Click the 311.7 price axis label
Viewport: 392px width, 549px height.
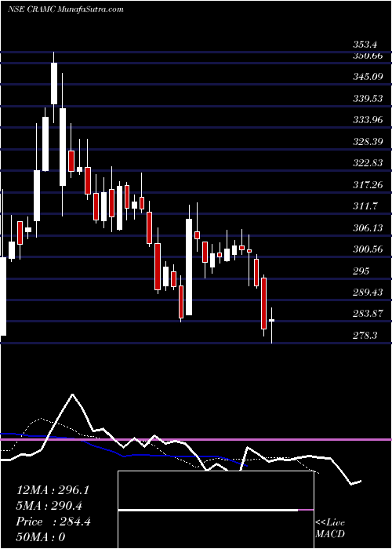365,206
